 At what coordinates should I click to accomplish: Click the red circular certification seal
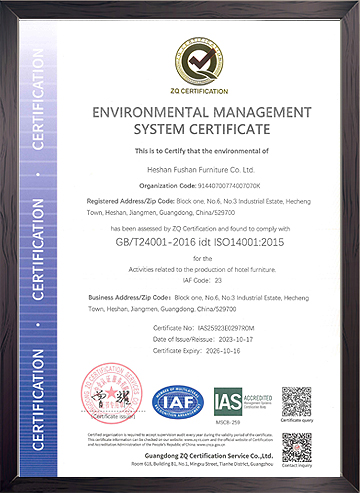[x=112, y=393]
